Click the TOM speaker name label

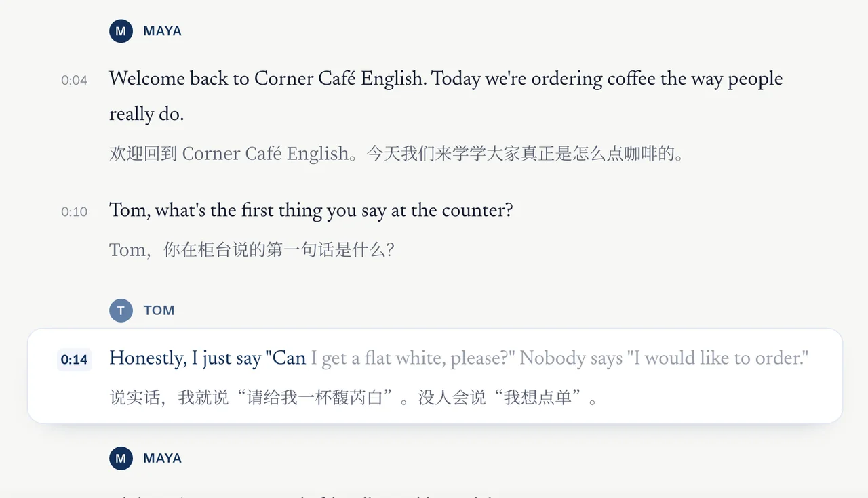pos(159,310)
